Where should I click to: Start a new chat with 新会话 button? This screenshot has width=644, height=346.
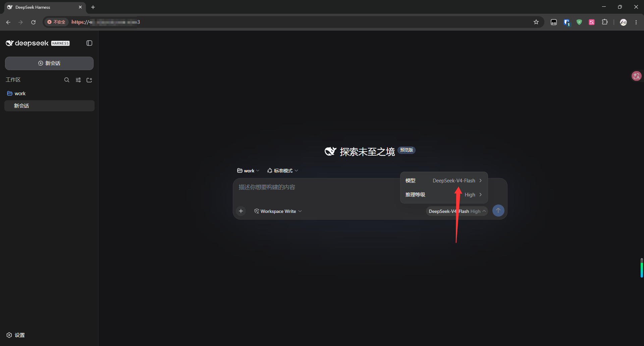(49, 63)
